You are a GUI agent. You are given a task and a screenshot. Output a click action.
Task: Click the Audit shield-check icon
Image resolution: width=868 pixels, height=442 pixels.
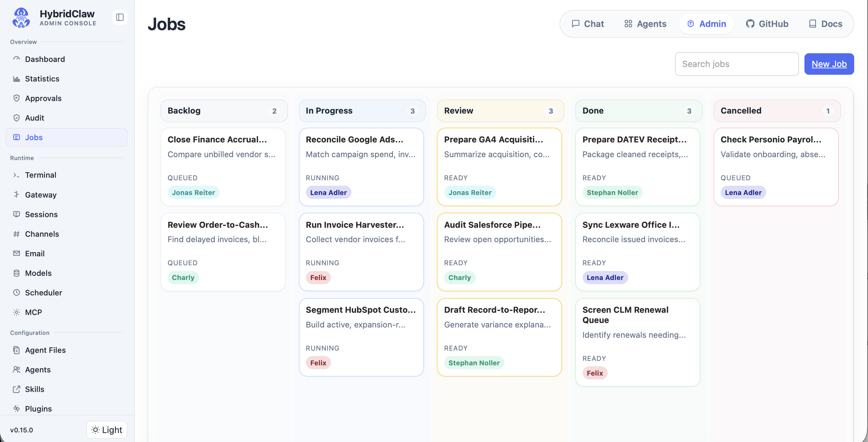click(x=16, y=117)
